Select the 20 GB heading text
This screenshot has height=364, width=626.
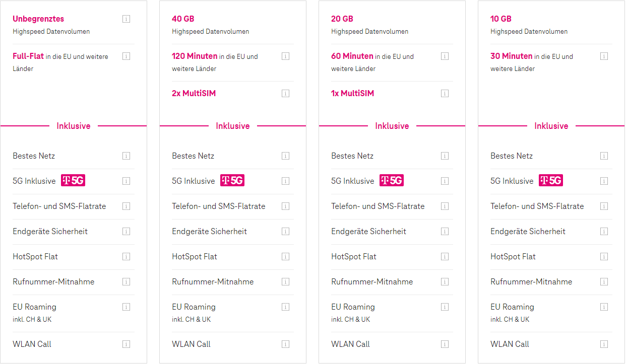(x=342, y=19)
